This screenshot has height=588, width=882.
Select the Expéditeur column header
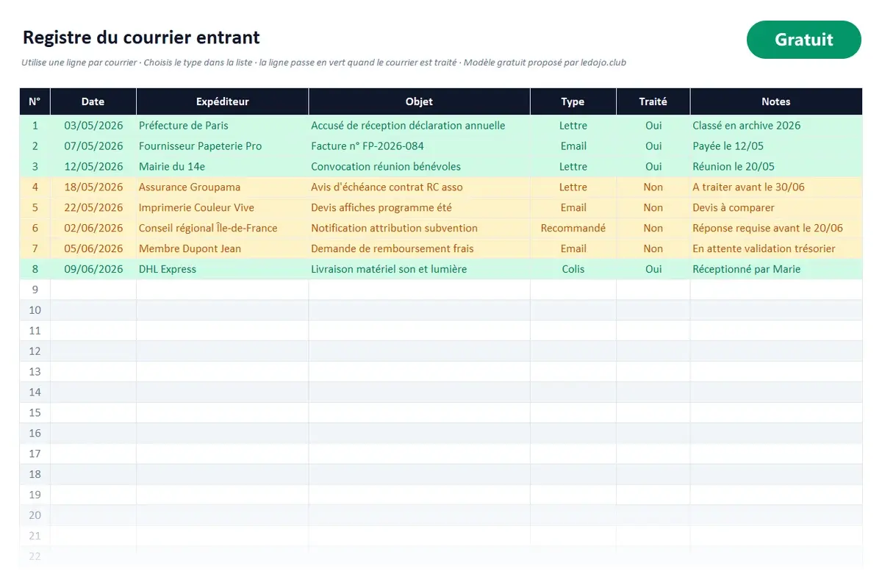click(222, 101)
